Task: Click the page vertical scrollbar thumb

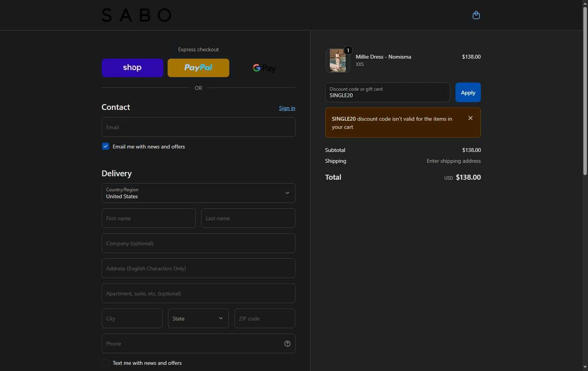Action: (x=585, y=91)
